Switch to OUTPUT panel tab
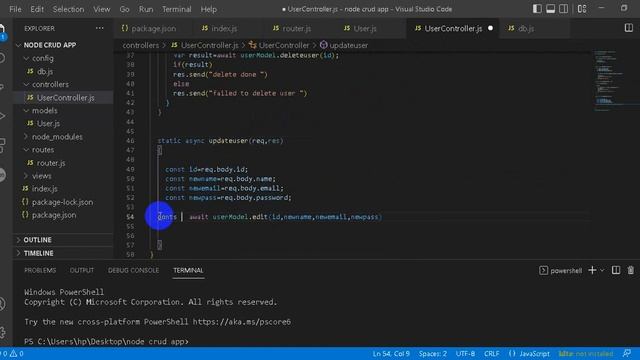Screen dimensions: 640x360 click(82, 270)
